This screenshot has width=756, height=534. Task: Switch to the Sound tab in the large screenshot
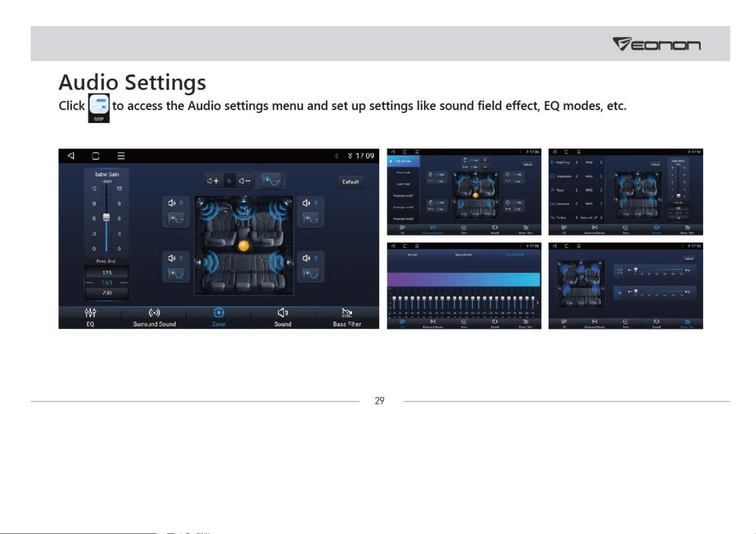(x=283, y=317)
